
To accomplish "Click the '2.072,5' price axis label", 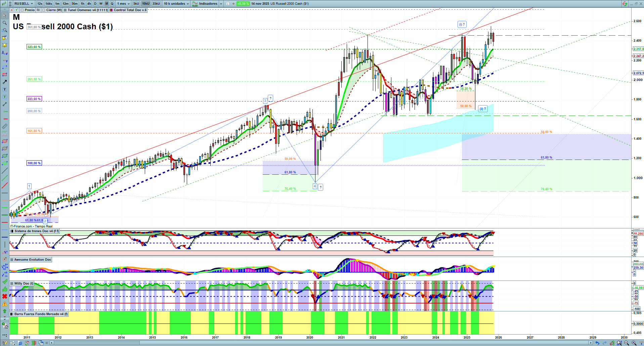I will [638, 73].
